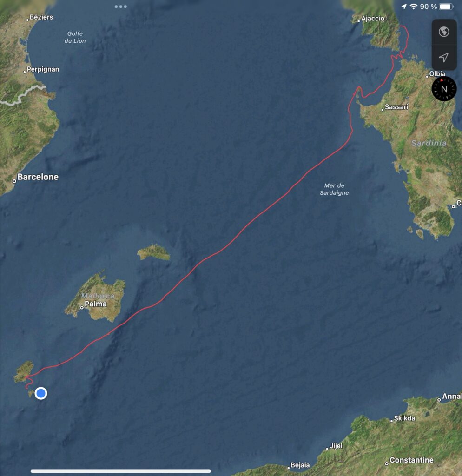Click the Constantine city label

[x=411, y=460]
